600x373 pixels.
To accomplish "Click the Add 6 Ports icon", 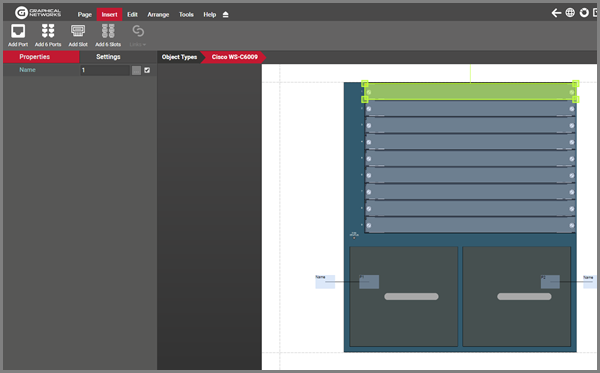I will click(x=48, y=31).
